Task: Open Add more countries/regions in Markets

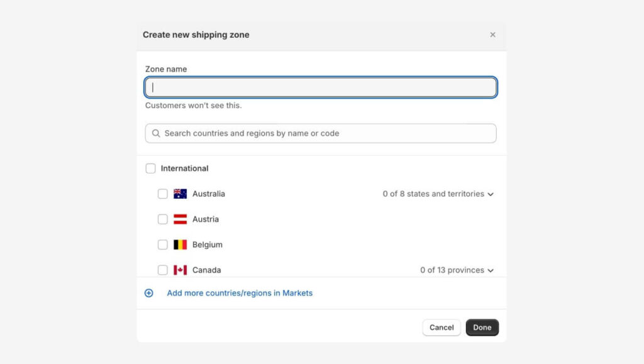Action: click(239, 293)
